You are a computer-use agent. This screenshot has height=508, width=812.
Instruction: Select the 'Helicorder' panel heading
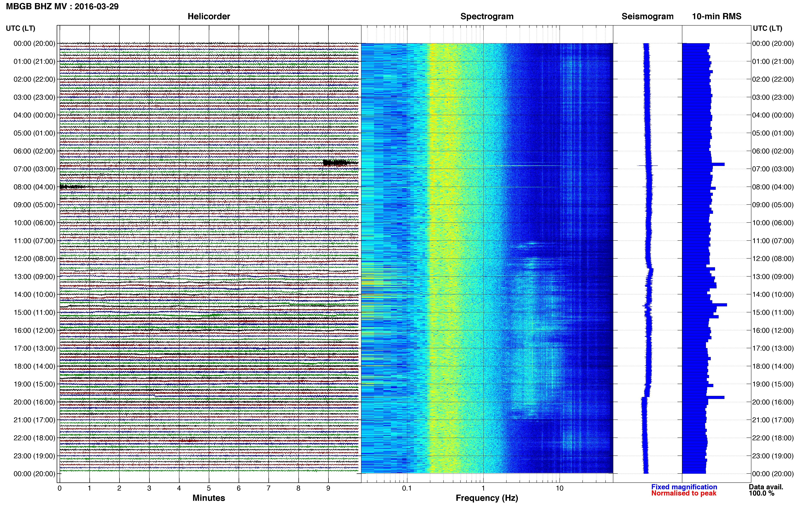[x=208, y=16]
